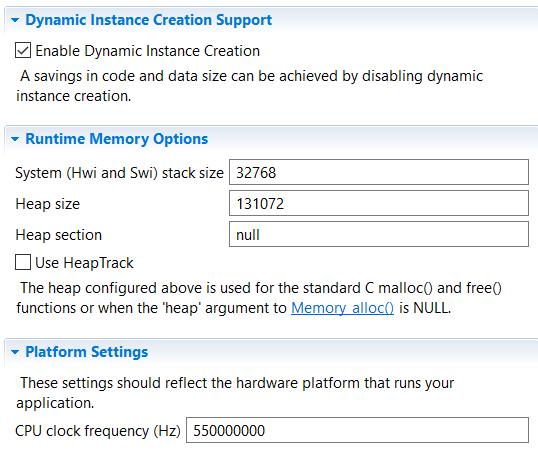This screenshot has height=451, width=538.
Task: Enable the Use HeapTrack checkbox
Action: pos(23,263)
